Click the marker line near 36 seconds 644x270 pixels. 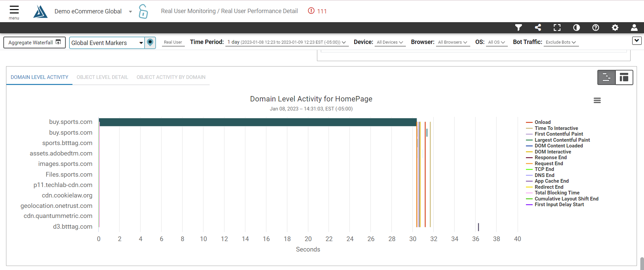click(478, 227)
